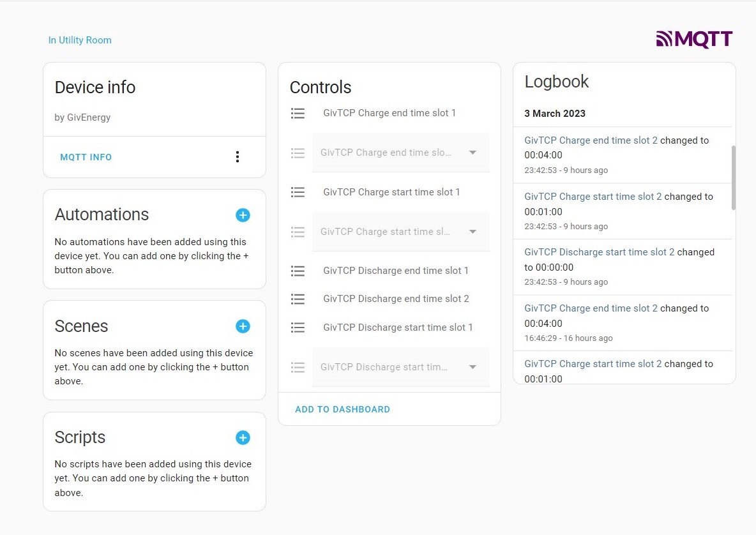Open the In Utility Room area link

click(80, 40)
